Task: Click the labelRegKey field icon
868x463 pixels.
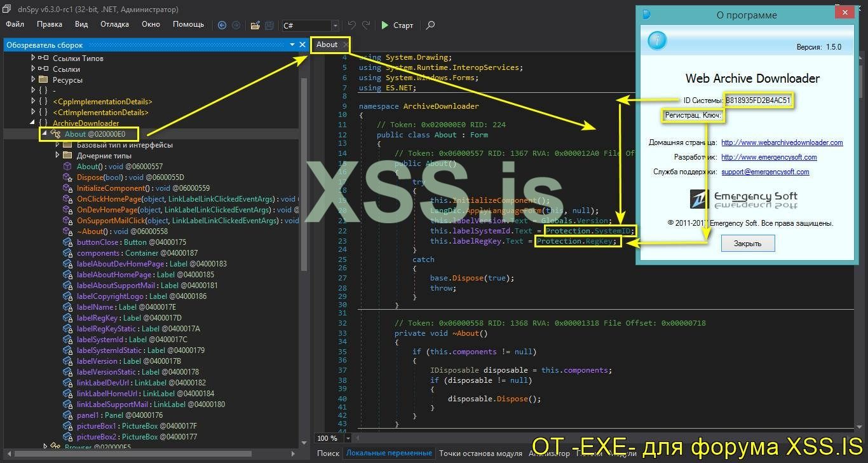Action: [x=67, y=318]
